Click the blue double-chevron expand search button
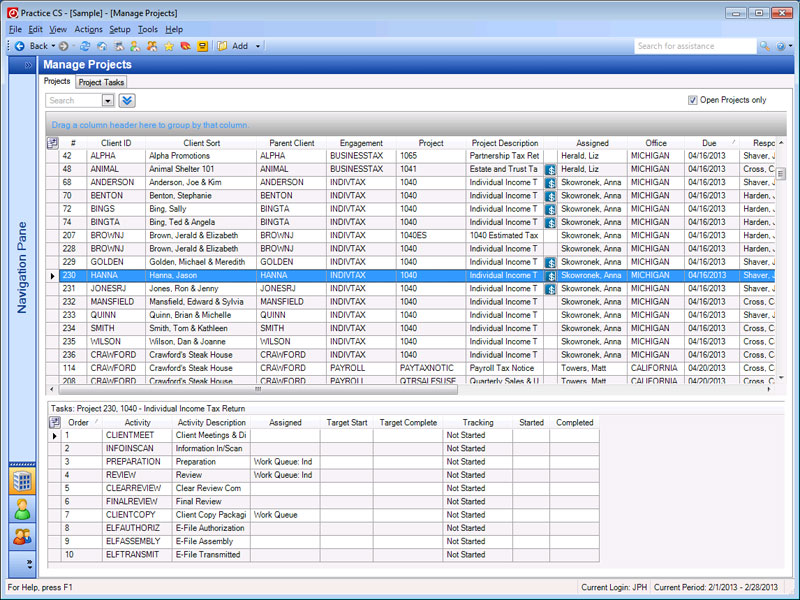800x600 pixels. coord(127,100)
